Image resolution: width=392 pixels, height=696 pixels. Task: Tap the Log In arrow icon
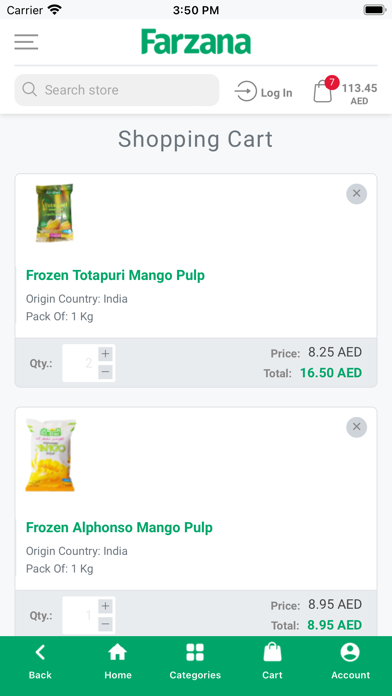(x=245, y=91)
